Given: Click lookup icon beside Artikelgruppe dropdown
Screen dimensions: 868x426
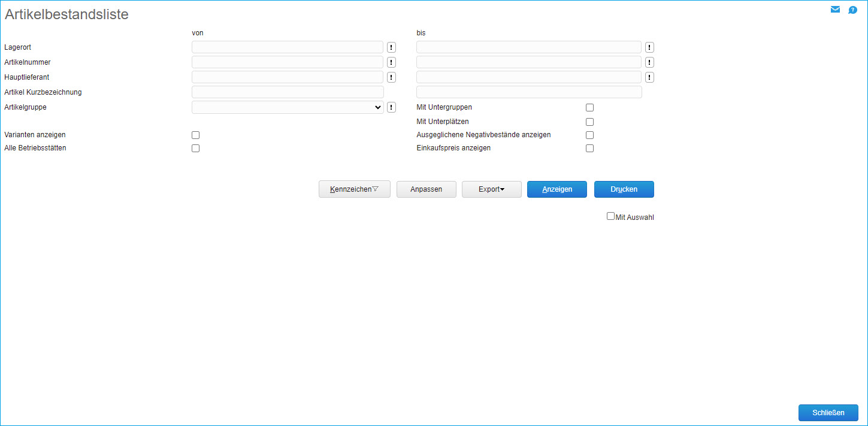Looking at the screenshot, I should [392, 107].
